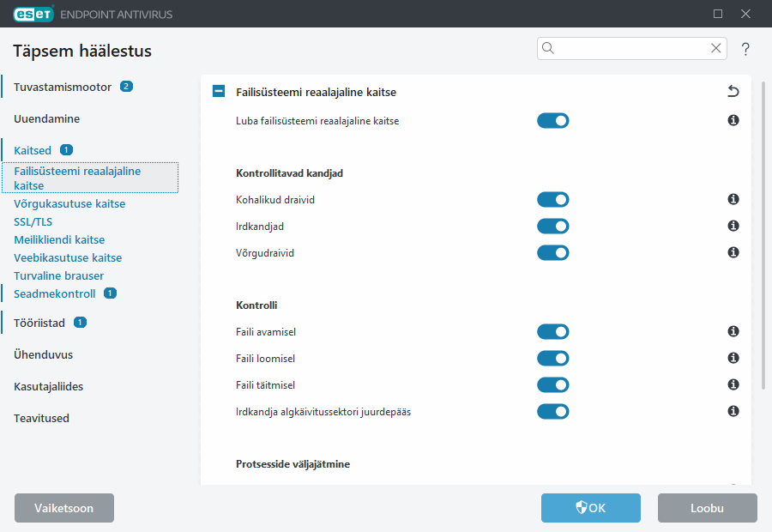Viewport: 772px width, 532px height.
Task: Click the question mark help icon
Action: [x=745, y=49]
